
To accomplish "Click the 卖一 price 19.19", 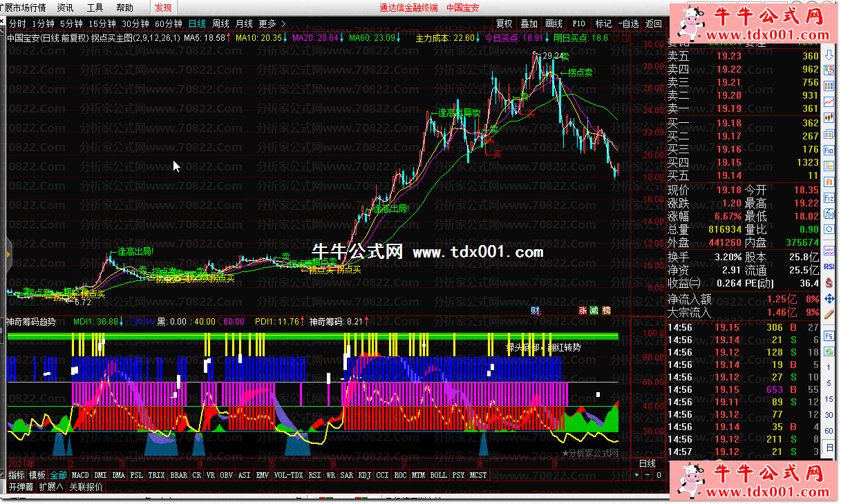I will (x=728, y=108).
